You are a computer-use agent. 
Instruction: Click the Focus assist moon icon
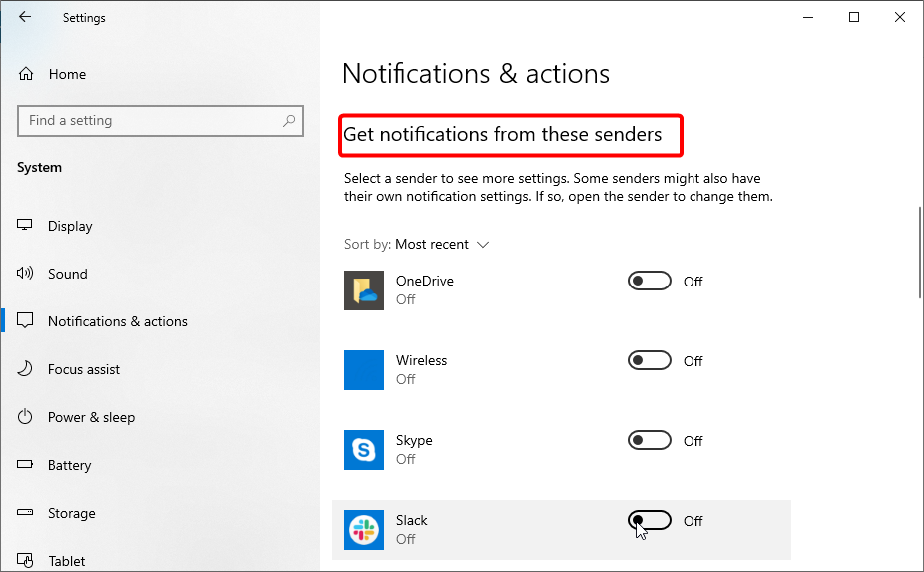[25, 369]
